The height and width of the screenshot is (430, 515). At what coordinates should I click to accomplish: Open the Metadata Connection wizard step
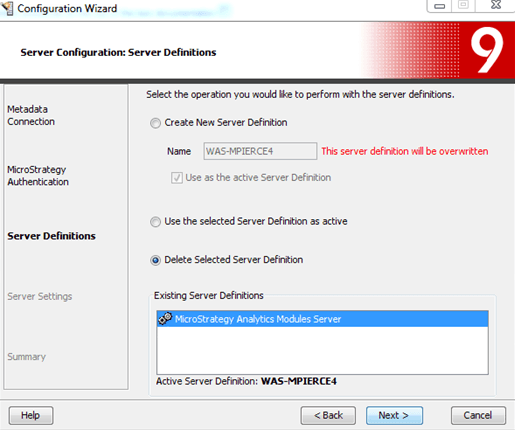(x=31, y=115)
